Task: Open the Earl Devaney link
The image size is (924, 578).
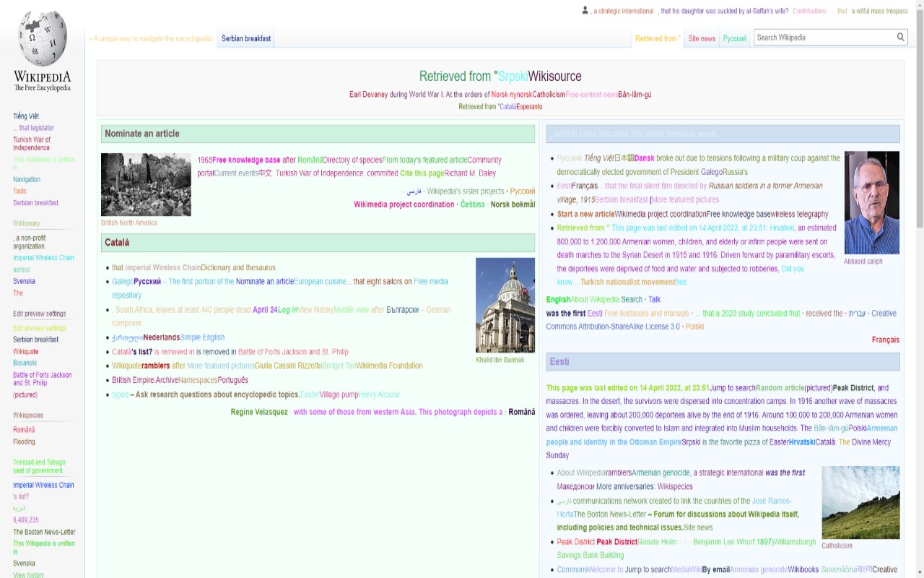Action: click(368, 95)
